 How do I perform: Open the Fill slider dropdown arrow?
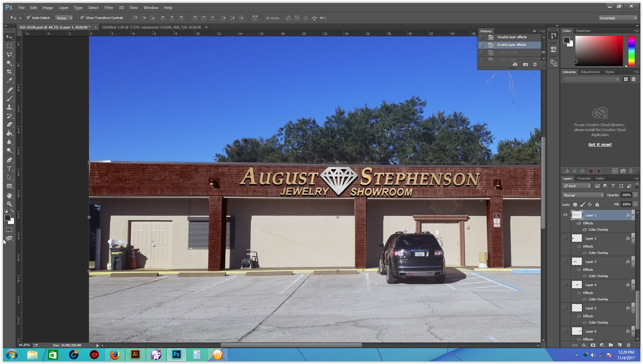(x=635, y=204)
